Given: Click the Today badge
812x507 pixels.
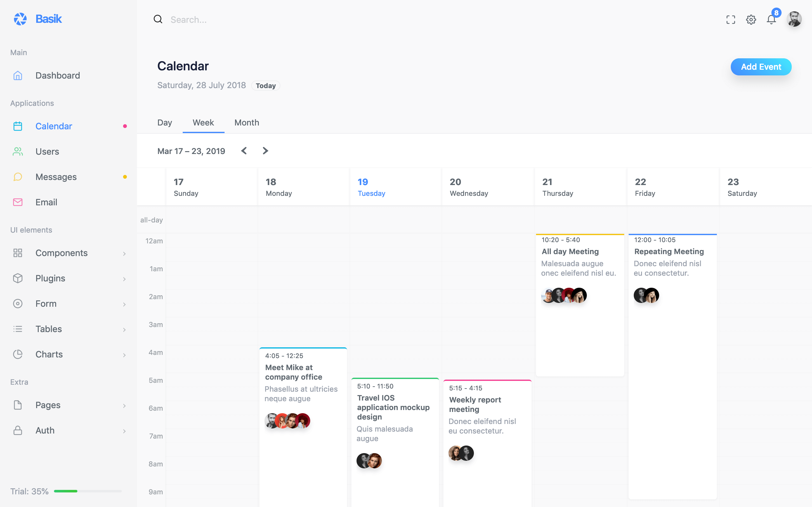Looking at the screenshot, I should pos(265,86).
